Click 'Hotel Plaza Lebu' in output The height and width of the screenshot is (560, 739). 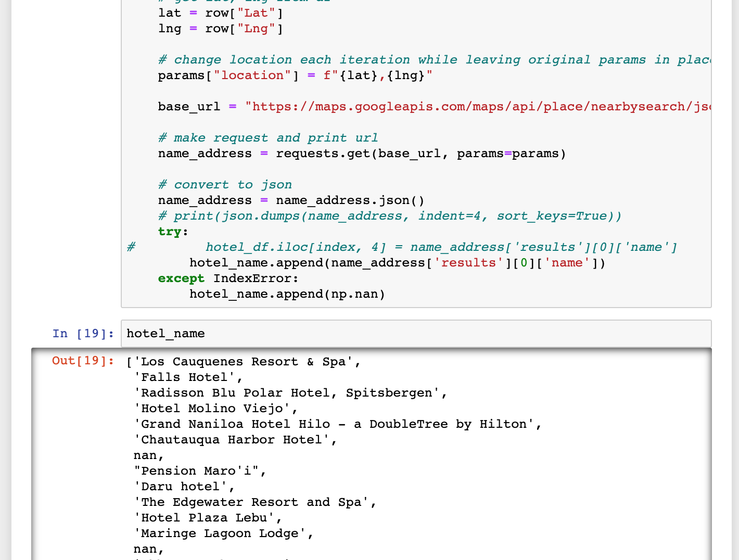pyautogui.click(x=204, y=518)
